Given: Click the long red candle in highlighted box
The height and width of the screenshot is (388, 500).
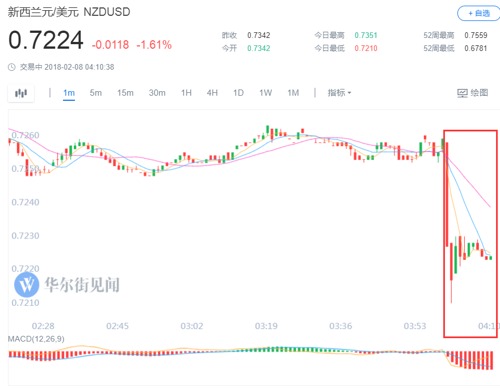Looking at the screenshot, I should point(447,194).
